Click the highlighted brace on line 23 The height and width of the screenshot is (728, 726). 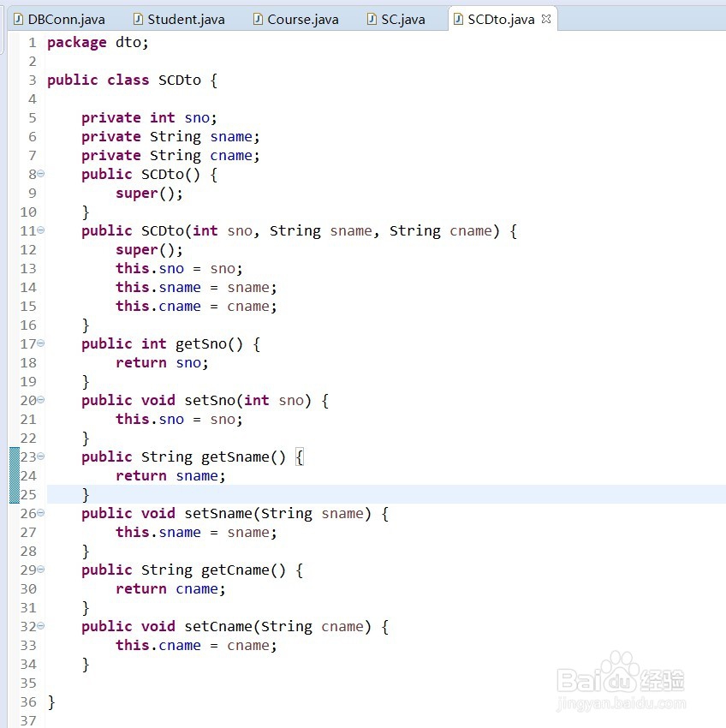[x=300, y=457]
